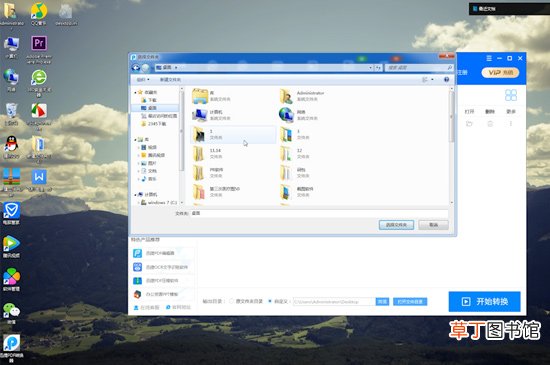This screenshot has width=550, height=365.
Task: Click the output directory path field
Action: pos(334,302)
